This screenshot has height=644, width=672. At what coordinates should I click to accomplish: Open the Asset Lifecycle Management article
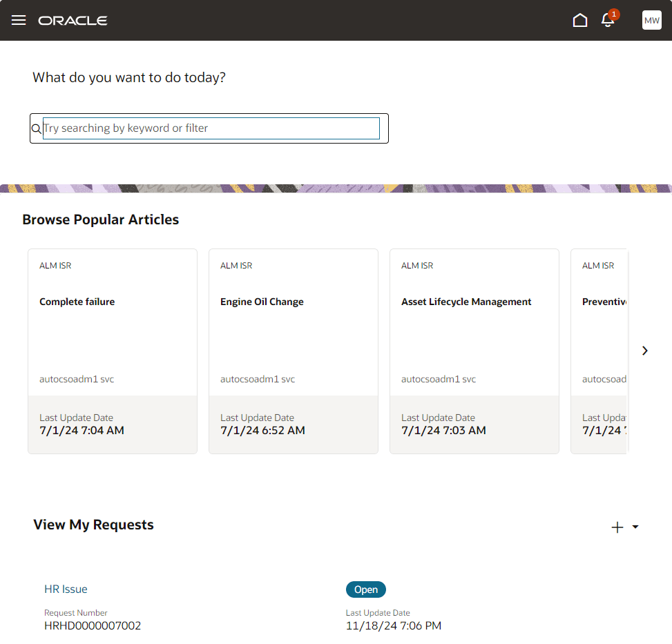474,351
